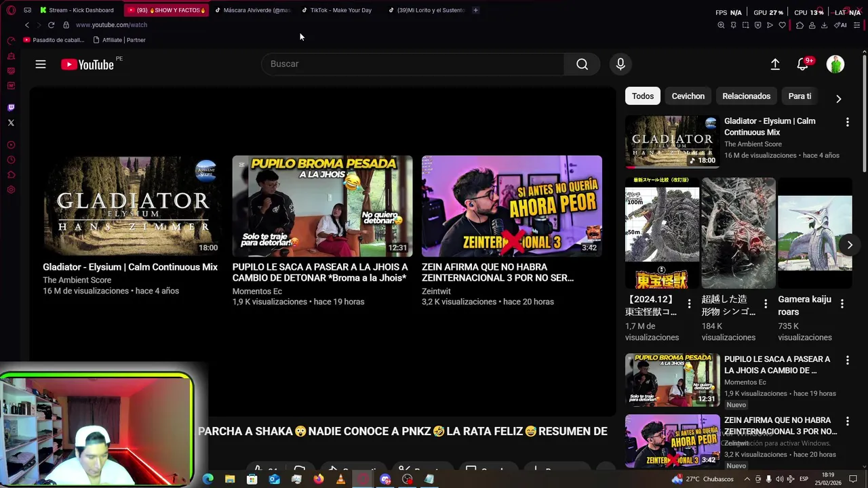
Task: Switch to the Stream - Kick Dashboard tab
Action: click(77, 10)
